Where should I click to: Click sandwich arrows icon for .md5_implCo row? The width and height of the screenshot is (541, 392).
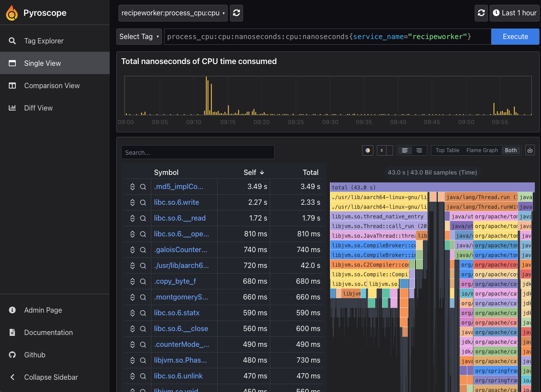133,187
